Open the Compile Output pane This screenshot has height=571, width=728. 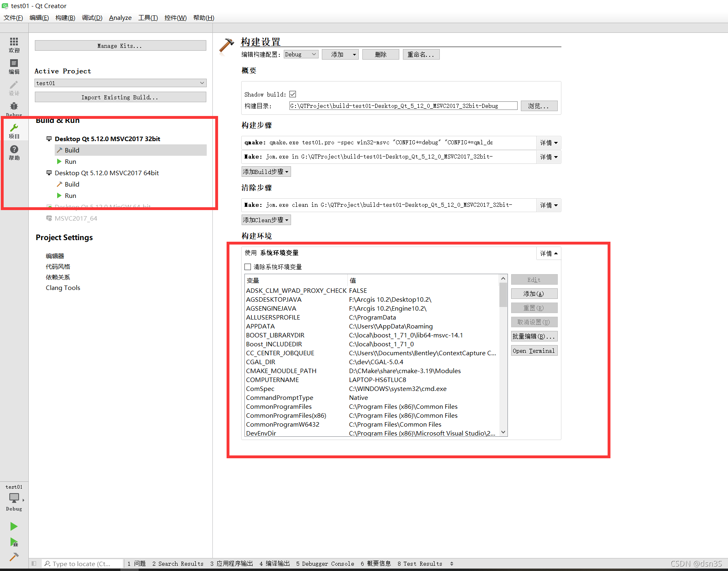[x=274, y=564]
